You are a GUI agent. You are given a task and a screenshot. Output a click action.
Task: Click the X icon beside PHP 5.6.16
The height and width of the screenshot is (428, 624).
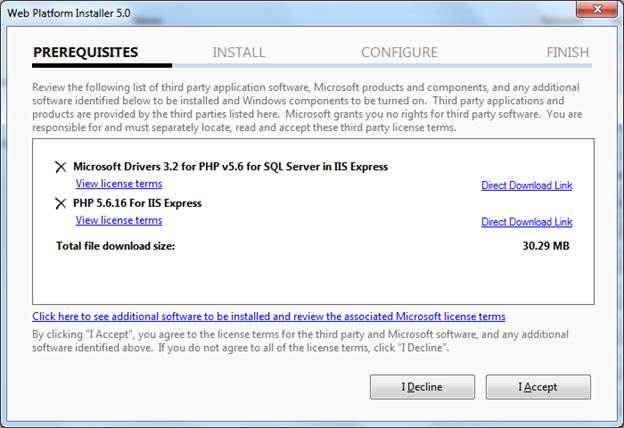tap(61, 204)
